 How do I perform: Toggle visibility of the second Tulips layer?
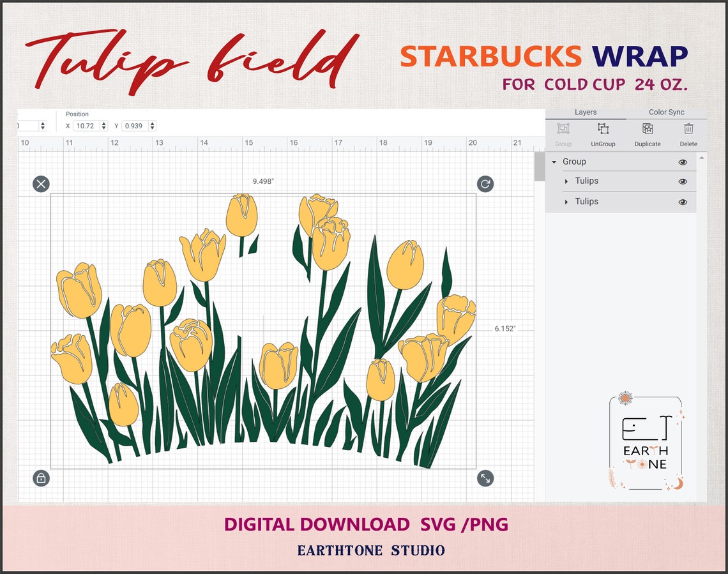pos(682,201)
